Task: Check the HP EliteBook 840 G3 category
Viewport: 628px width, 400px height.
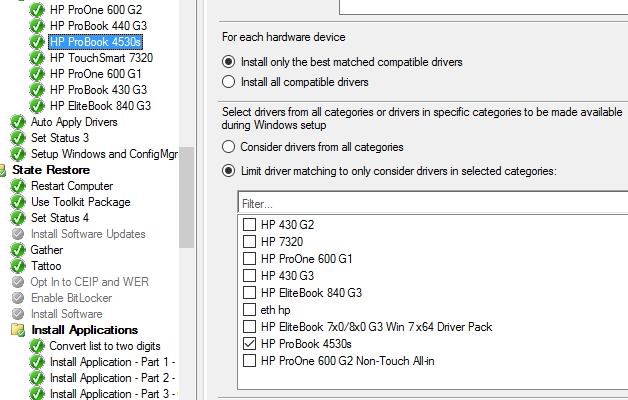Action: pos(249,292)
